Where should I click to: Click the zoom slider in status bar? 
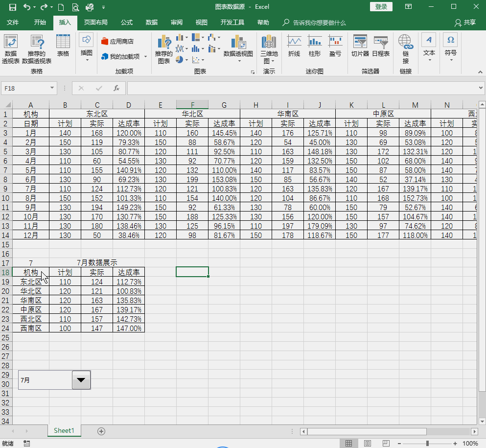427,443
